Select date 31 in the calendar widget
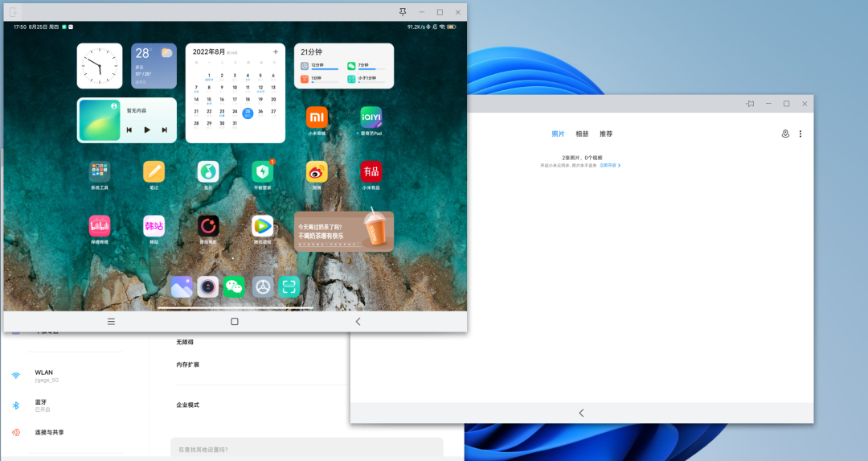This screenshot has height=461, width=868. click(235, 124)
